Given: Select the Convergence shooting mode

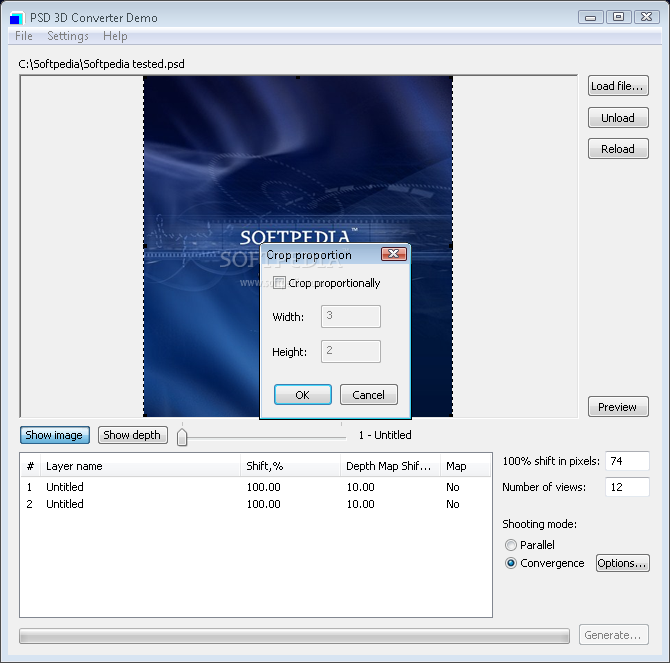Looking at the screenshot, I should (x=511, y=563).
